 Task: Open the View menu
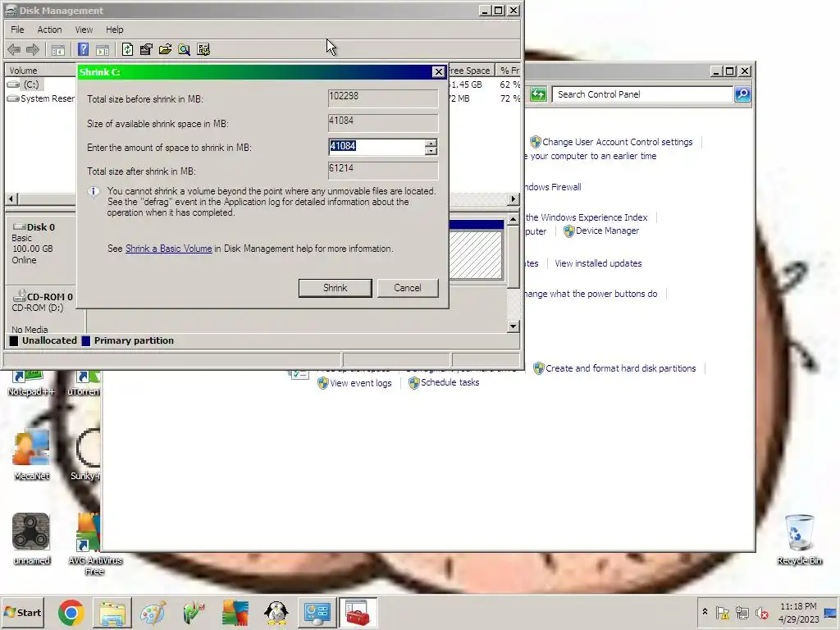(x=84, y=30)
